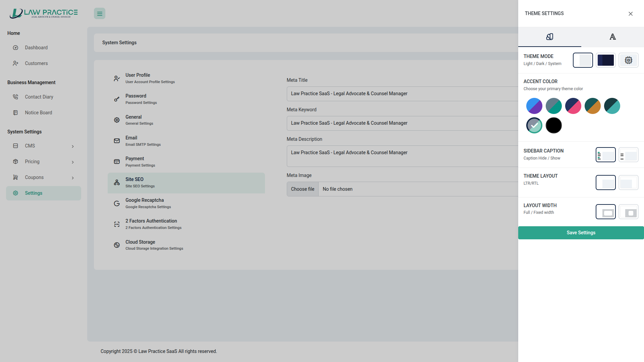Click the Notice Board clipboard icon
The height and width of the screenshot is (362, 644).
pos(15,113)
